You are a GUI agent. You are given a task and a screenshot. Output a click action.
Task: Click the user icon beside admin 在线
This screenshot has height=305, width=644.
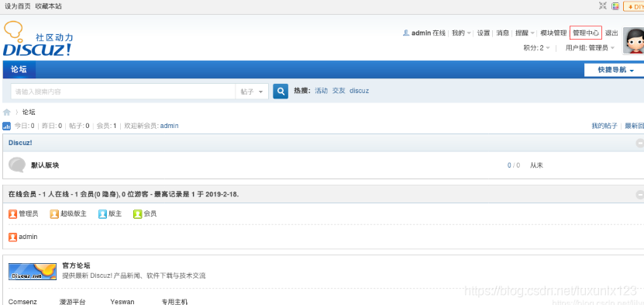point(406,33)
